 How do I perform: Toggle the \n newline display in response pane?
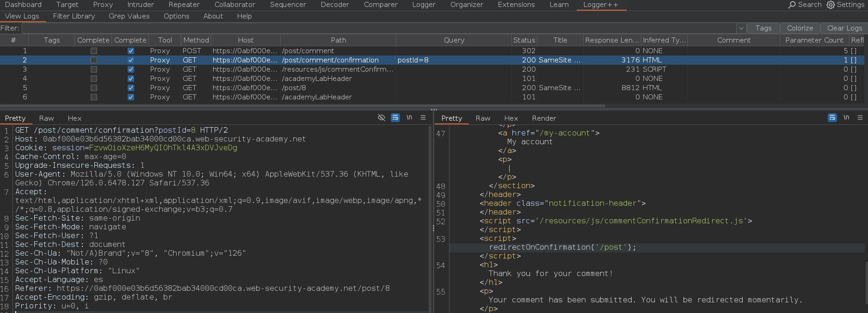(846, 117)
